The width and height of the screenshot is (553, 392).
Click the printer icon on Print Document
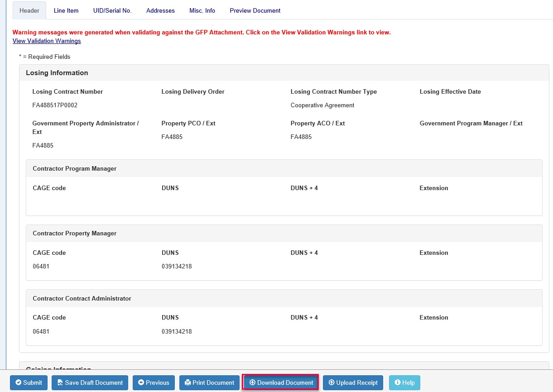tap(188, 383)
